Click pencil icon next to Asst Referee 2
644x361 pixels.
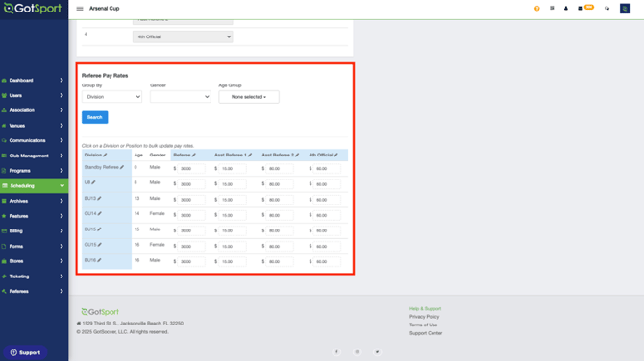[x=297, y=156]
